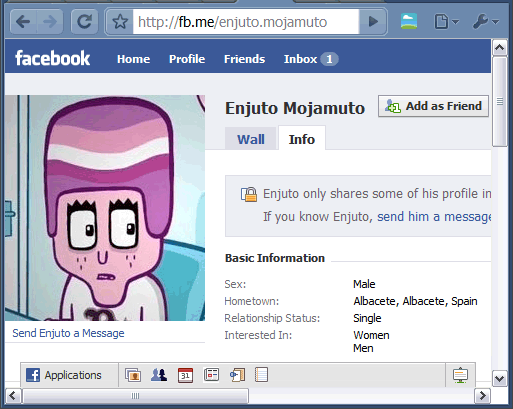Click 'Single' relationship status value
Image resolution: width=513 pixels, height=409 pixels.
click(367, 318)
